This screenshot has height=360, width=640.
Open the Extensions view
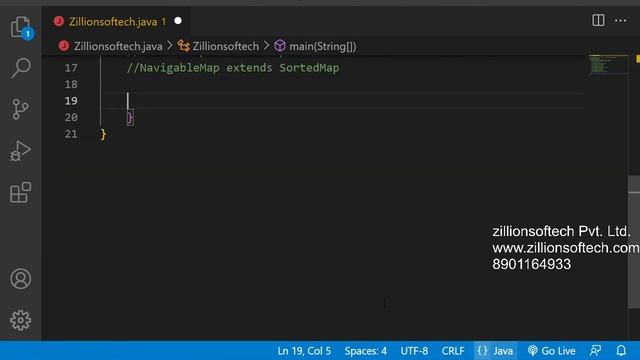[20, 192]
